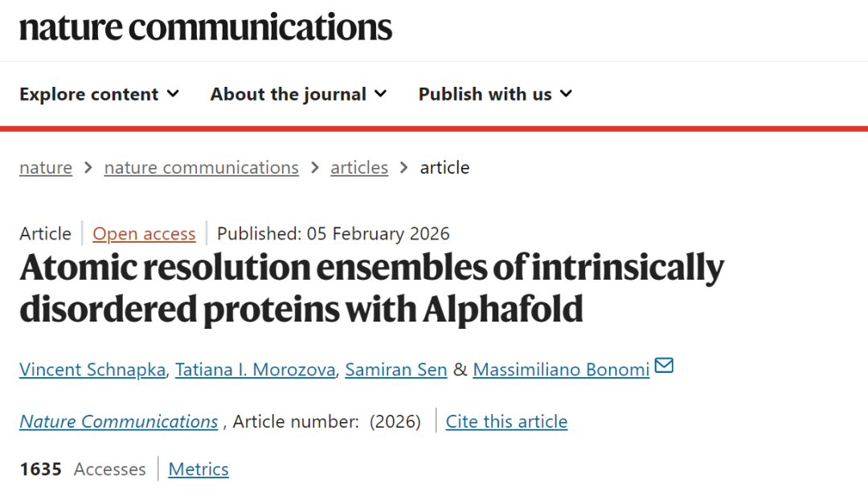
Task: Open the Open access link
Action: 144,233
